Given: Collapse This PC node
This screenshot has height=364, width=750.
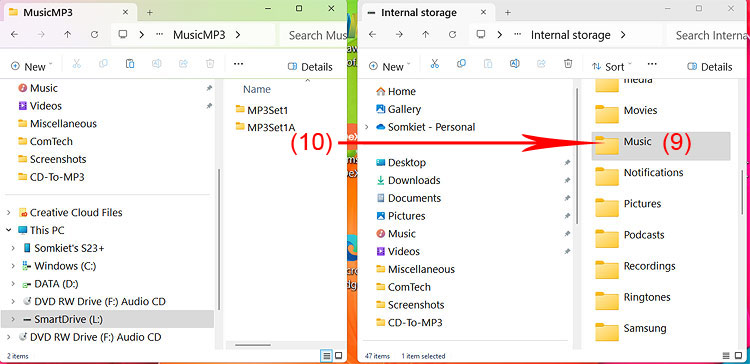Looking at the screenshot, I should (x=9, y=230).
